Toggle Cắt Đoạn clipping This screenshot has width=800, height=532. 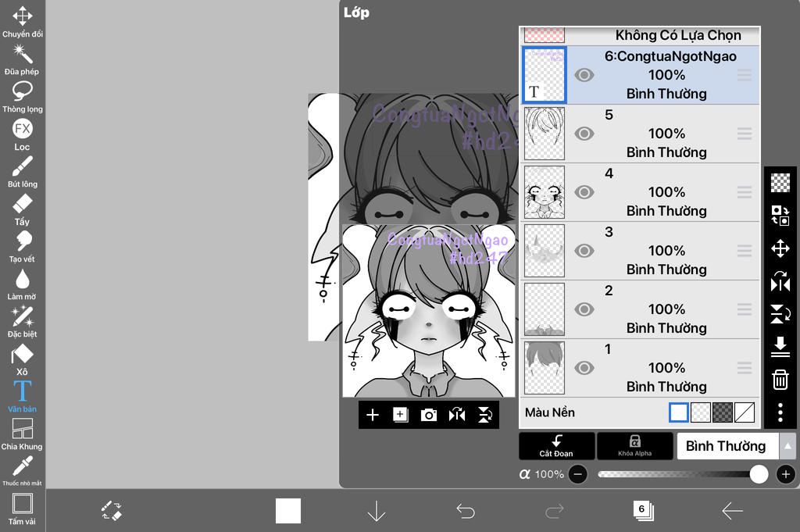pos(556,446)
